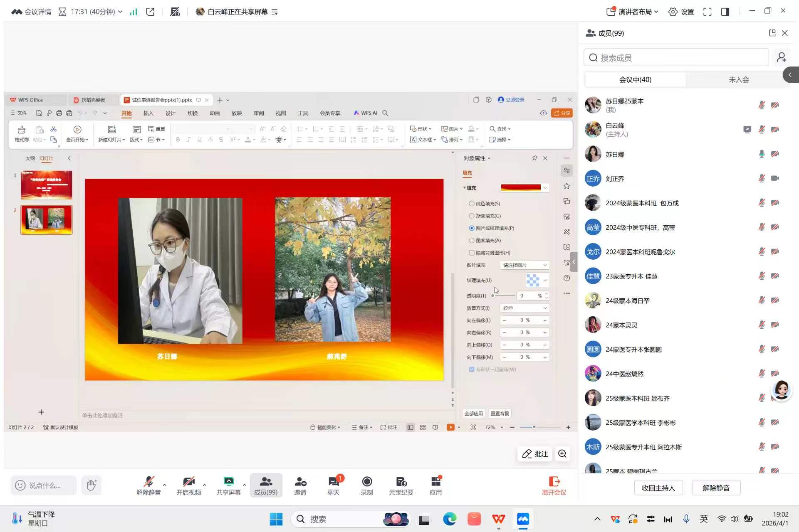
Task: Click the Share Screen (共享屏幕) icon
Action: (x=228, y=482)
